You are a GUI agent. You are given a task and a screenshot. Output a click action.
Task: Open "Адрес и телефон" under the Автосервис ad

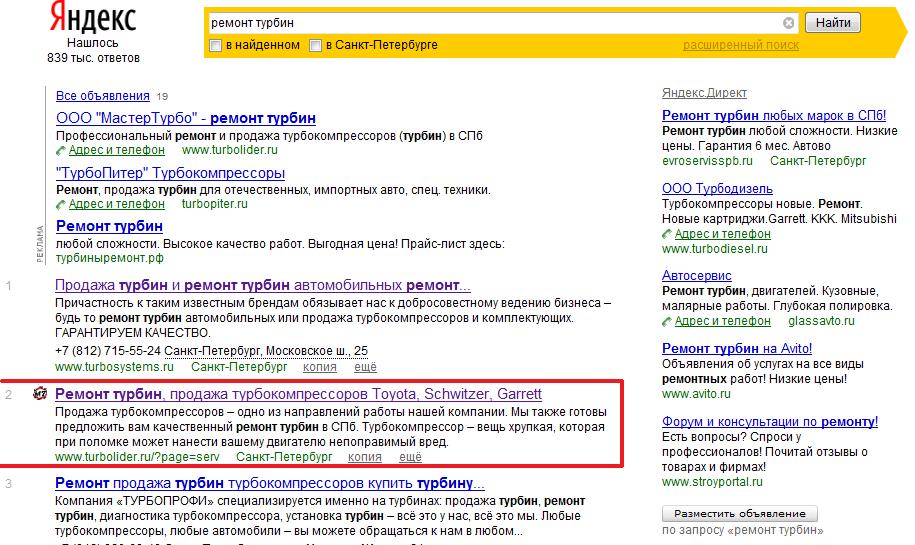point(722,321)
